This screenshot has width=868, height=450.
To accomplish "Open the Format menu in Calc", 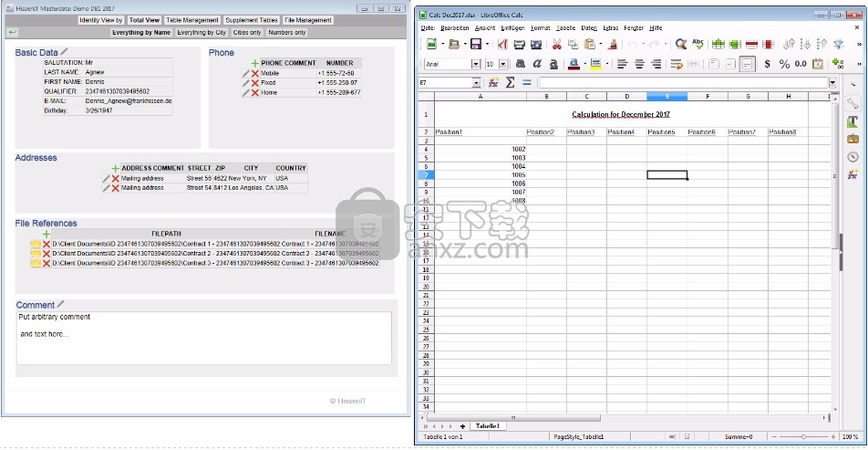I will pyautogui.click(x=541, y=27).
